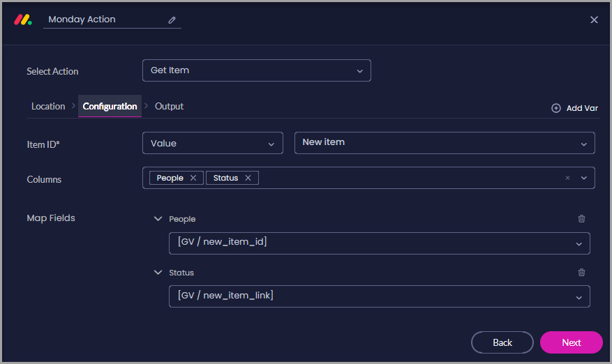Viewport: 612px width, 364px height.
Task: Open the new_item_id variable dropdown
Action: click(380, 243)
